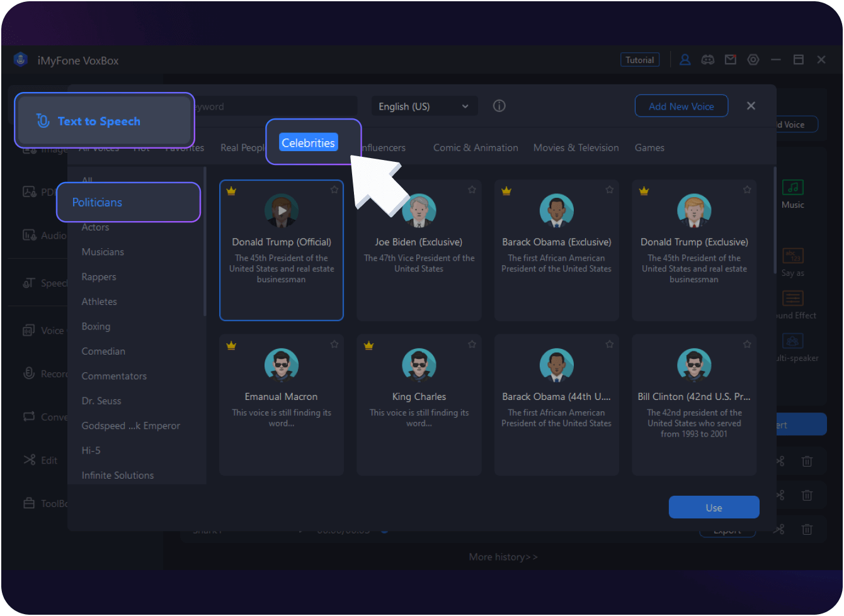Switch to the Movies & Television tab
This screenshot has width=844, height=616.
576,148
